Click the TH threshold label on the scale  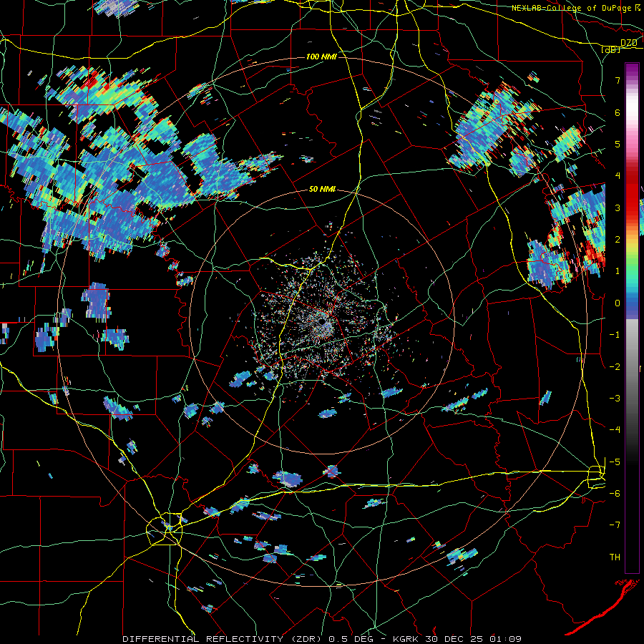click(x=615, y=557)
